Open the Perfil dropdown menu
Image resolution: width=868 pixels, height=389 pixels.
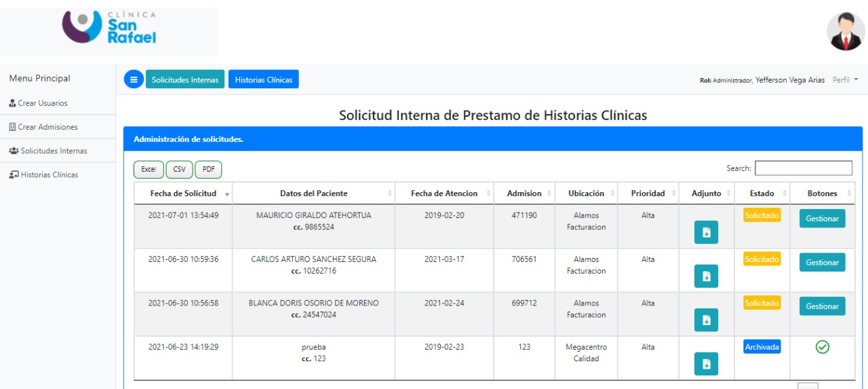tap(845, 80)
